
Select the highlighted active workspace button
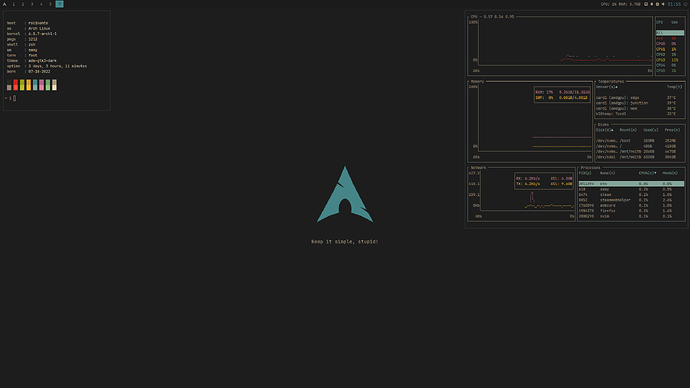(x=59, y=4)
